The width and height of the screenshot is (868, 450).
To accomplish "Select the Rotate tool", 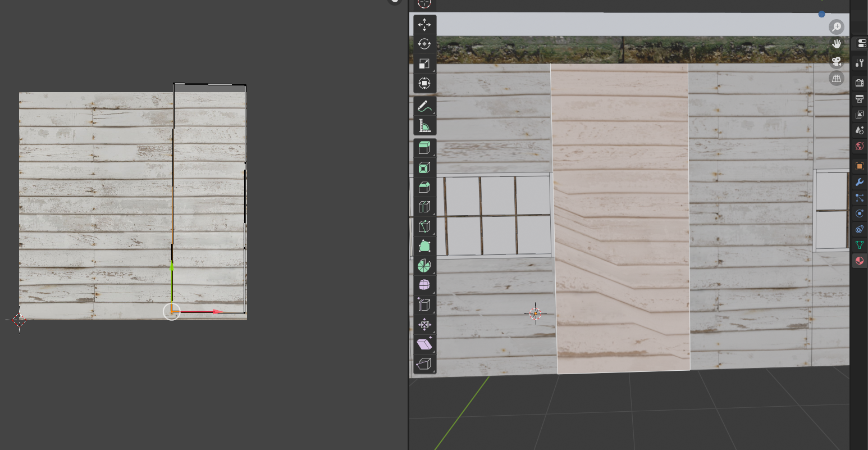I will point(424,44).
